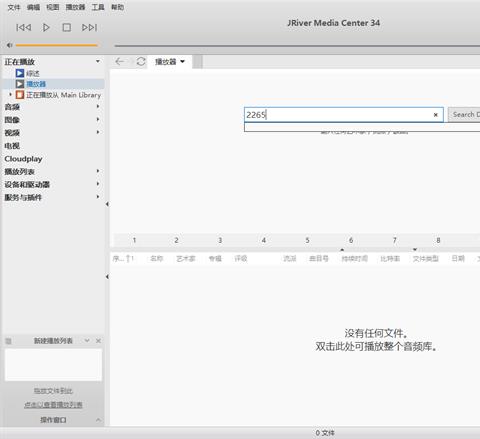Adjust the orange volume slider
480x439 pixels.
tap(56, 45)
